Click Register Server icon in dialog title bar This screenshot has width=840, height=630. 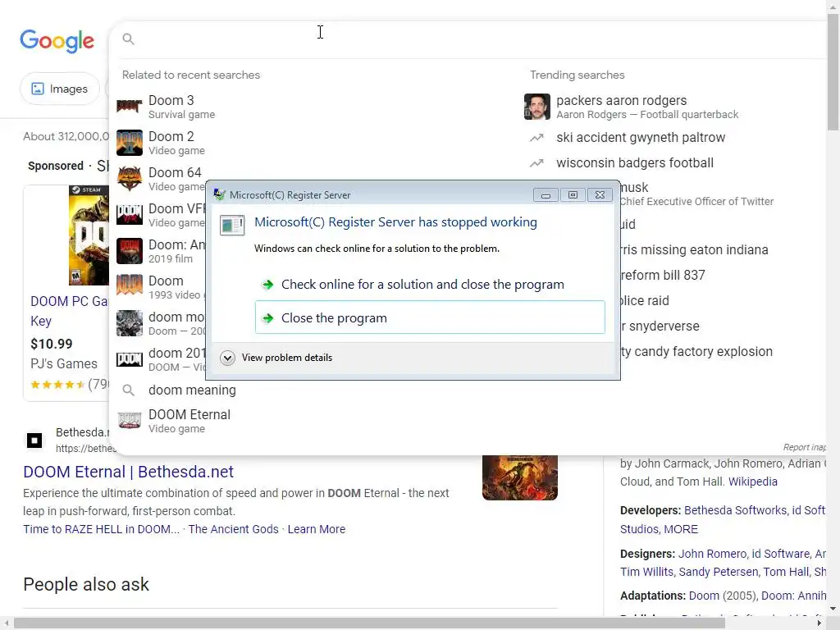click(219, 194)
